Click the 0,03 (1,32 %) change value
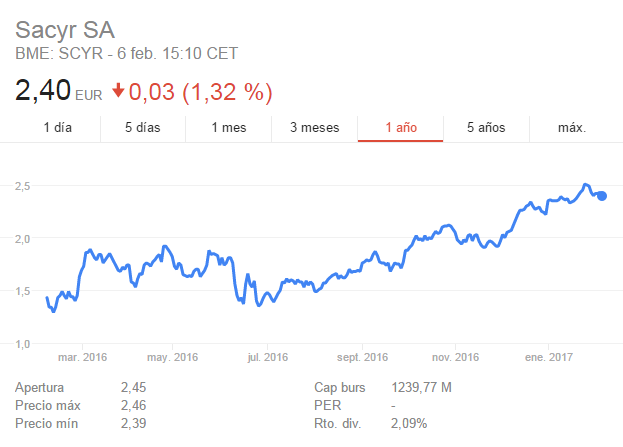This screenshot has width=623, height=447. [x=202, y=92]
